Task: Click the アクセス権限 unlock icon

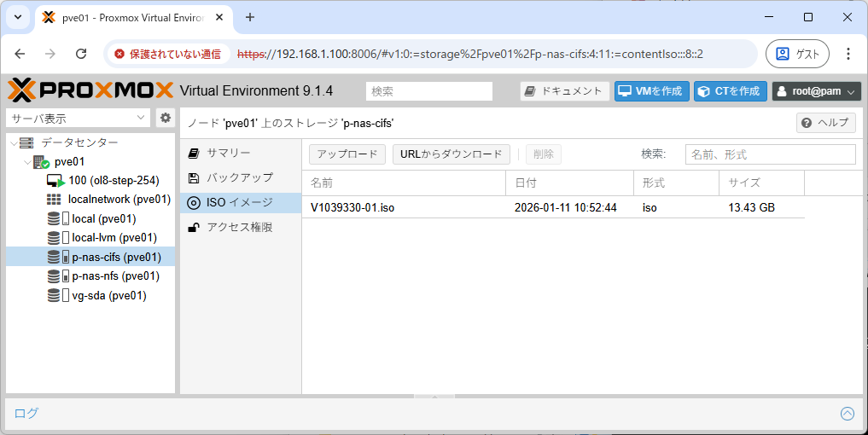Action: point(194,228)
